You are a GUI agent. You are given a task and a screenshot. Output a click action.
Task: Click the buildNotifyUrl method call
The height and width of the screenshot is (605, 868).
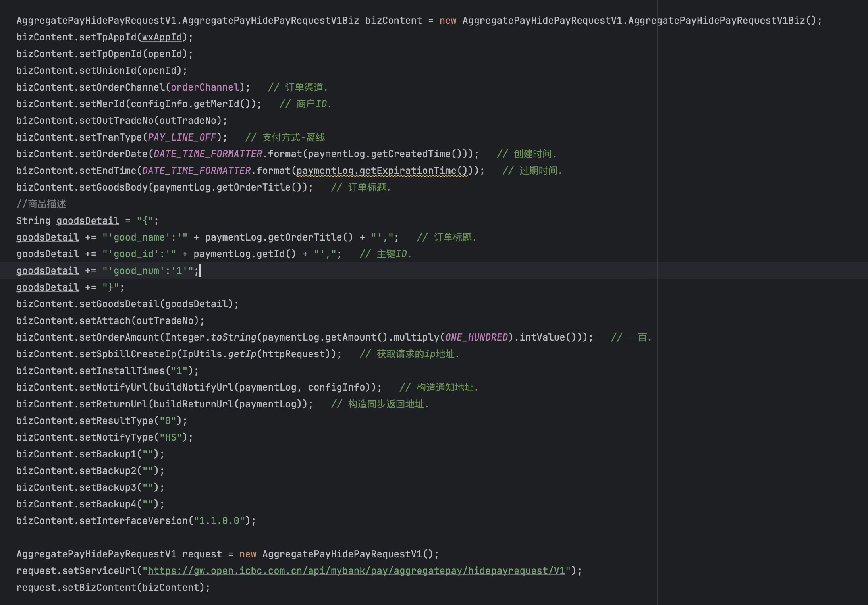pos(193,387)
